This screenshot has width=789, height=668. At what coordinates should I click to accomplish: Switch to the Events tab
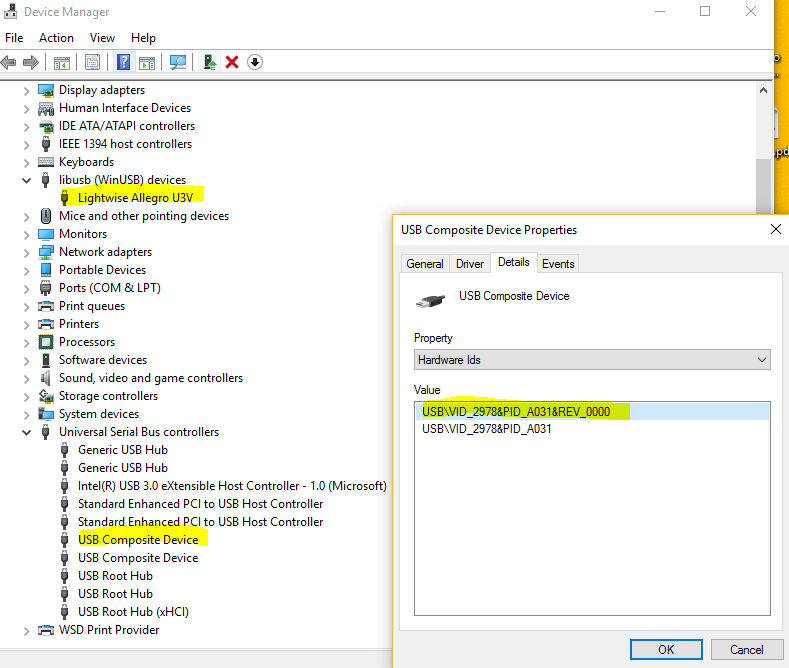[x=558, y=264]
